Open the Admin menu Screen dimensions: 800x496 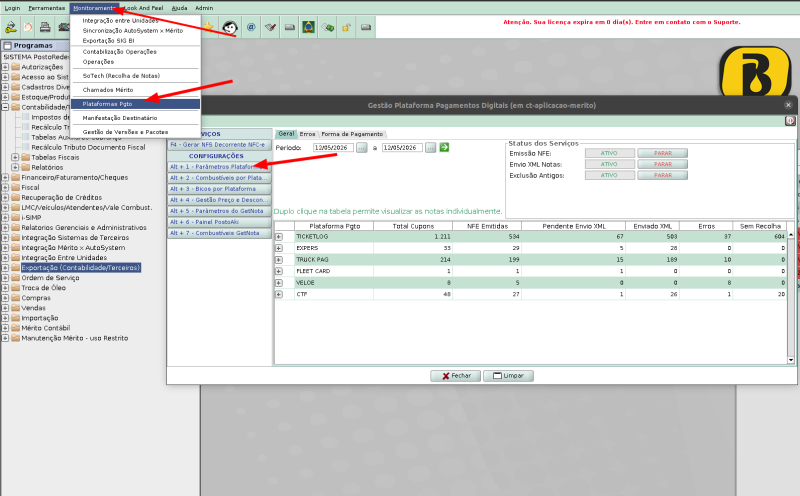click(x=204, y=8)
